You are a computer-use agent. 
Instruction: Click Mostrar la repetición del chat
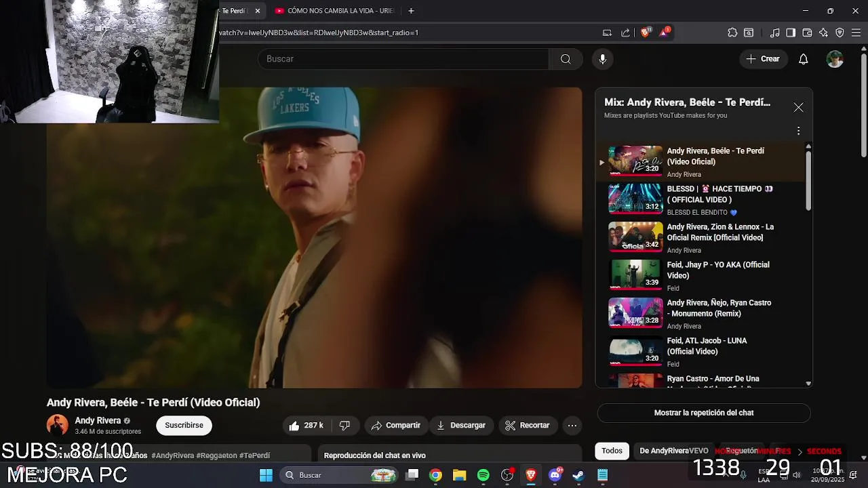pyautogui.click(x=704, y=413)
